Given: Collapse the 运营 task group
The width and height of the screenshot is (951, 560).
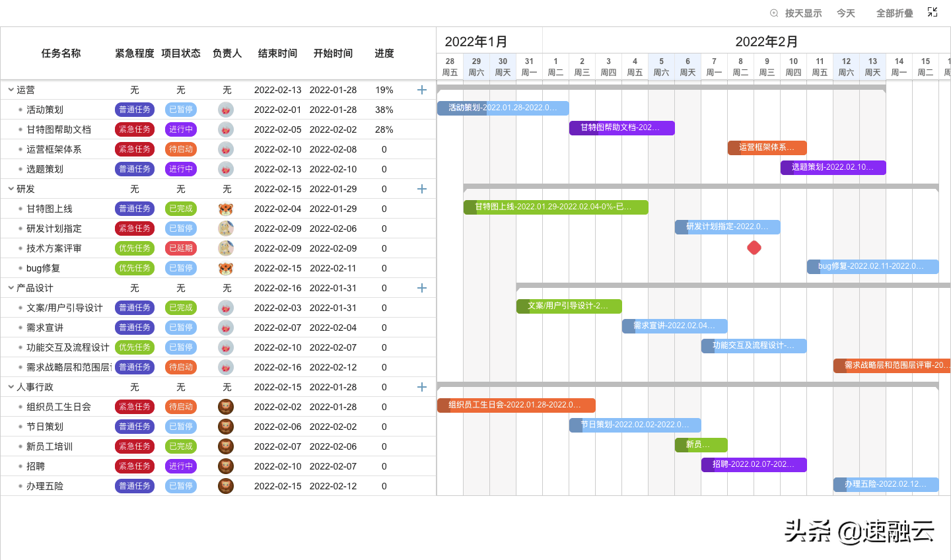Looking at the screenshot, I should tap(11, 89).
